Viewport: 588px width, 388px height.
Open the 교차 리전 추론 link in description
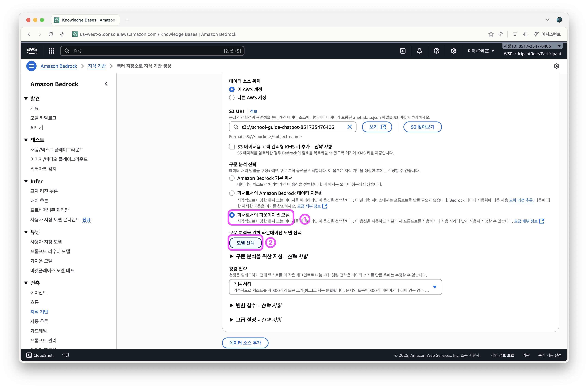[x=521, y=200]
